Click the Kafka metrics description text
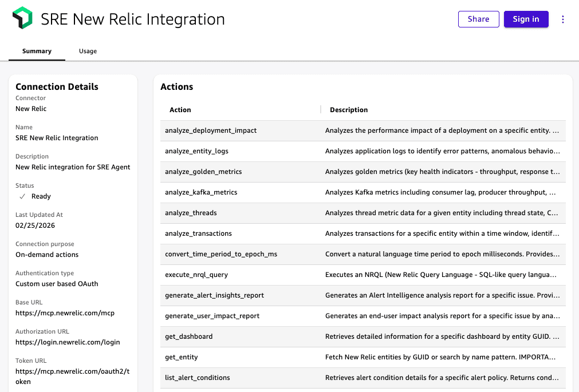Screen dimensions: 579x392 440,192
